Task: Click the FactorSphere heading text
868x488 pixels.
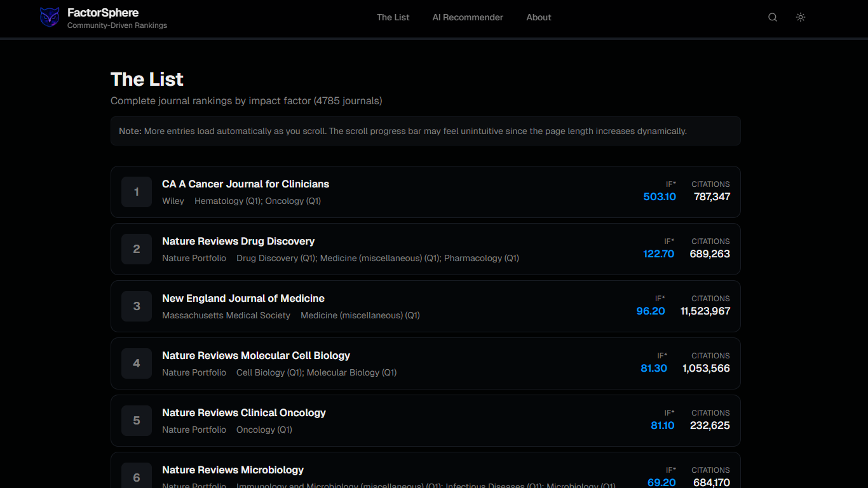Action: [x=102, y=12]
